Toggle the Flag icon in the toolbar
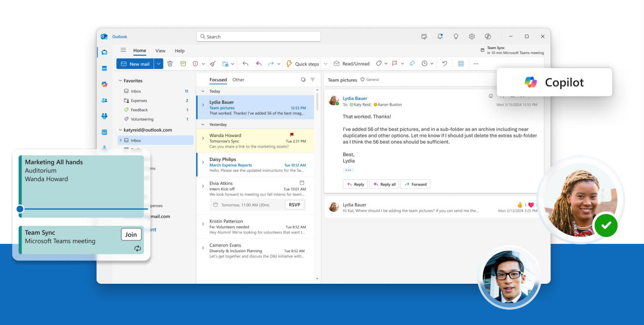This screenshot has height=325, width=644. [x=395, y=64]
